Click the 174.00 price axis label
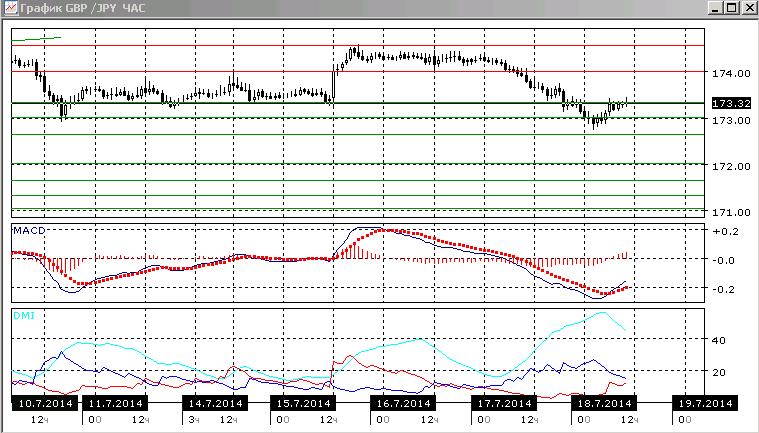The height and width of the screenshot is (433, 759). (x=731, y=74)
